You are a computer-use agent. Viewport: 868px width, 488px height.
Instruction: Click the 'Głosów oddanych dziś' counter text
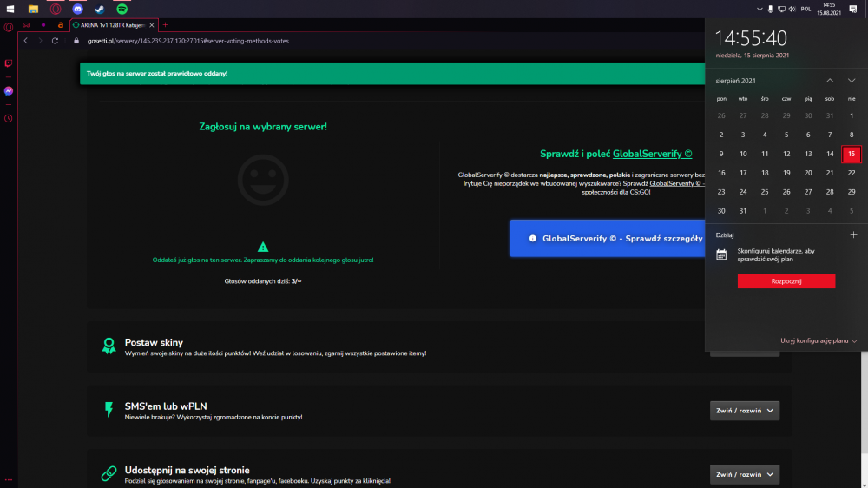point(263,281)
